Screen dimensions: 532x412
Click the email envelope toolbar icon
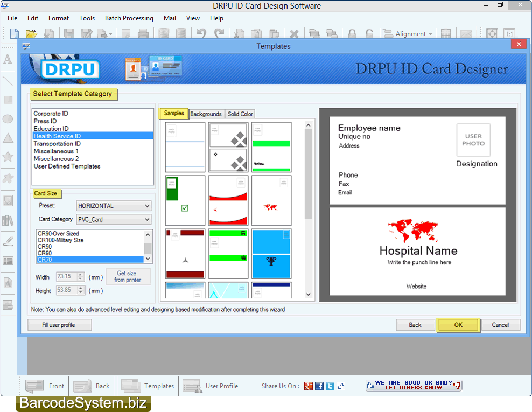(x=466, y=33)
